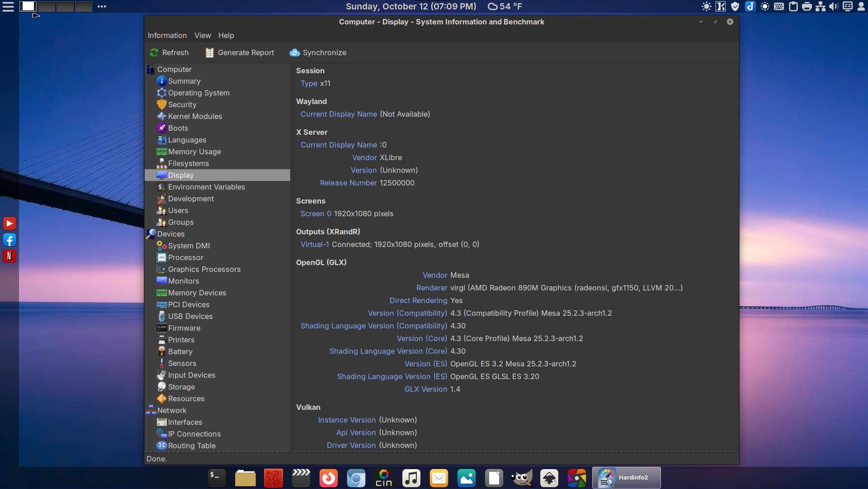Click the clock date in top panel
This screenshot has height=489, width=868.
point(410,6)
